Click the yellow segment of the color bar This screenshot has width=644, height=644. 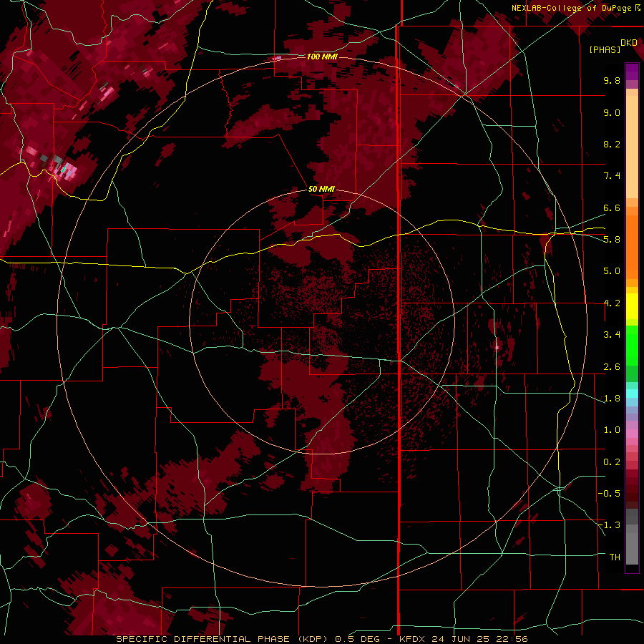click(632, 306)
